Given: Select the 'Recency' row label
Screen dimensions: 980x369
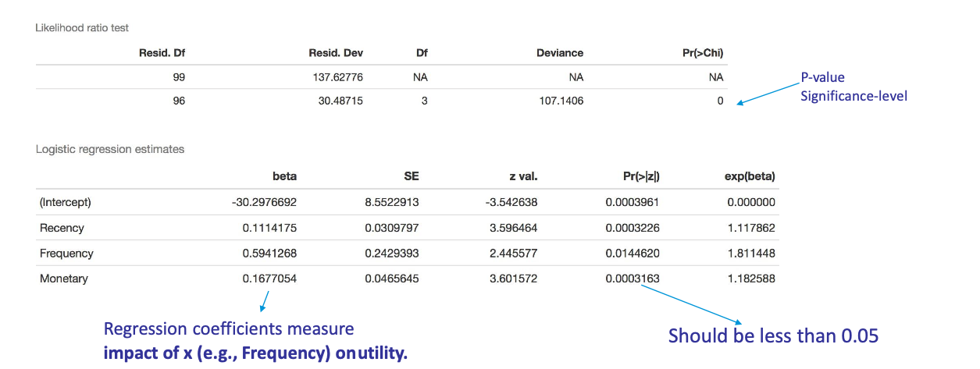Looking at the screenshot, I should pyautogui.click(x=62, y=228).
